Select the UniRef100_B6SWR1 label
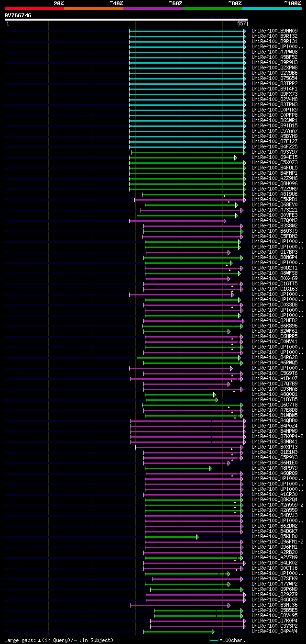This screenshot has height=644, width=306. (275, 121)
